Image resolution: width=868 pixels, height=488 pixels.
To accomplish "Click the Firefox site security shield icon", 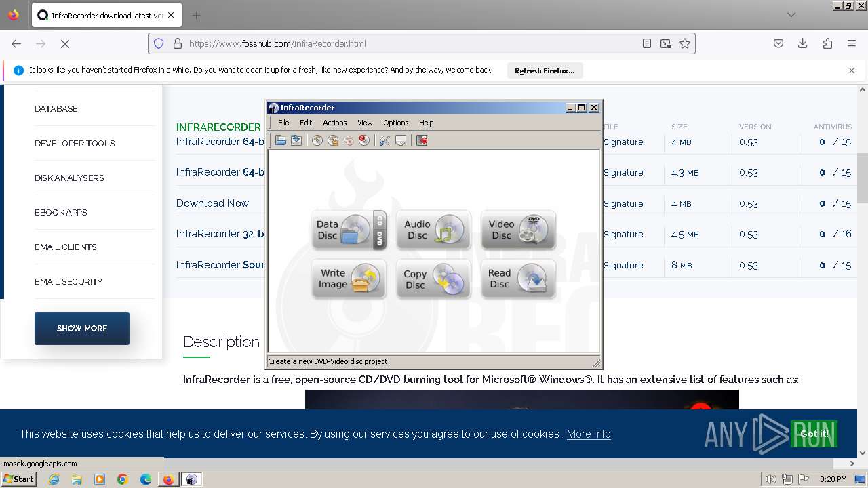I will coord(159,43).
